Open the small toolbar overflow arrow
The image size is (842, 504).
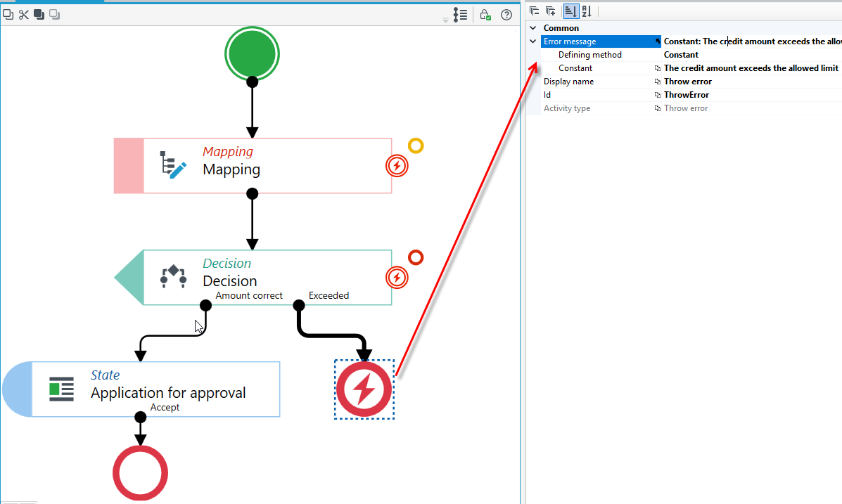(x=445, y=20)
